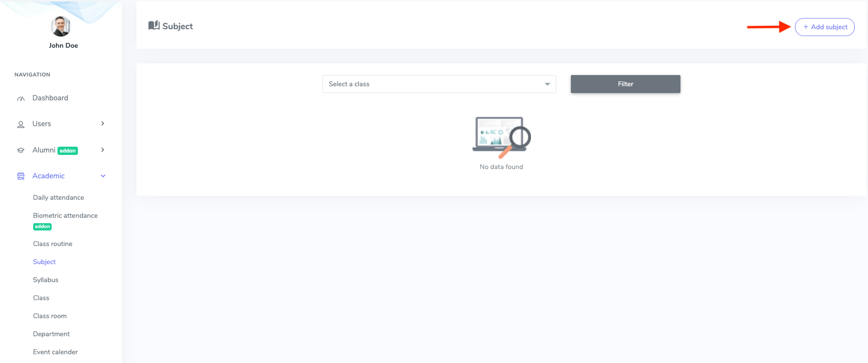Click the Alumni graduation cap icon

pyautogui.click(x=20, y=151)
